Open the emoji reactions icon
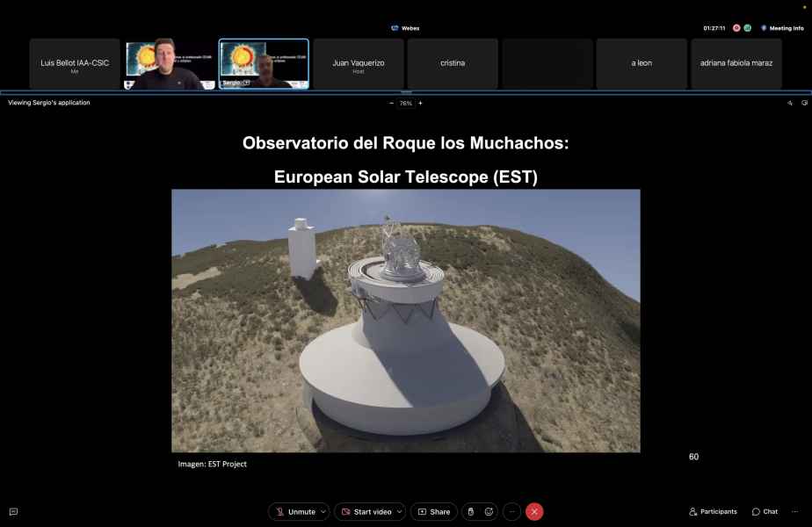 [x=489, y=511]
